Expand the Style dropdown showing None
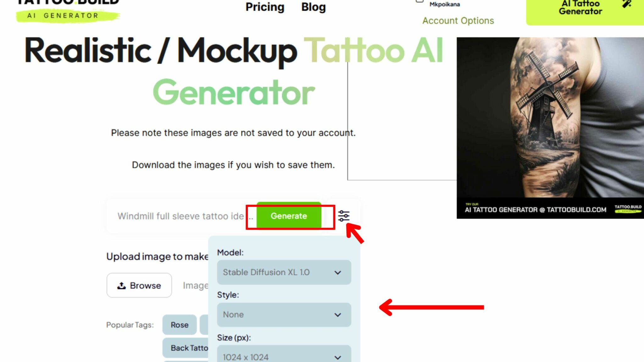Viewport: 644px width, 362px height. pyautogui.click(x=284, y=315)
